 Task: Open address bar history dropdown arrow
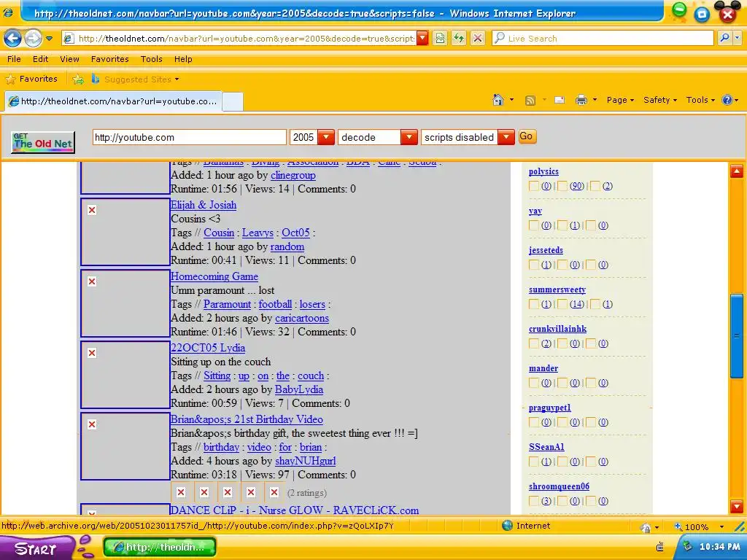422,39
